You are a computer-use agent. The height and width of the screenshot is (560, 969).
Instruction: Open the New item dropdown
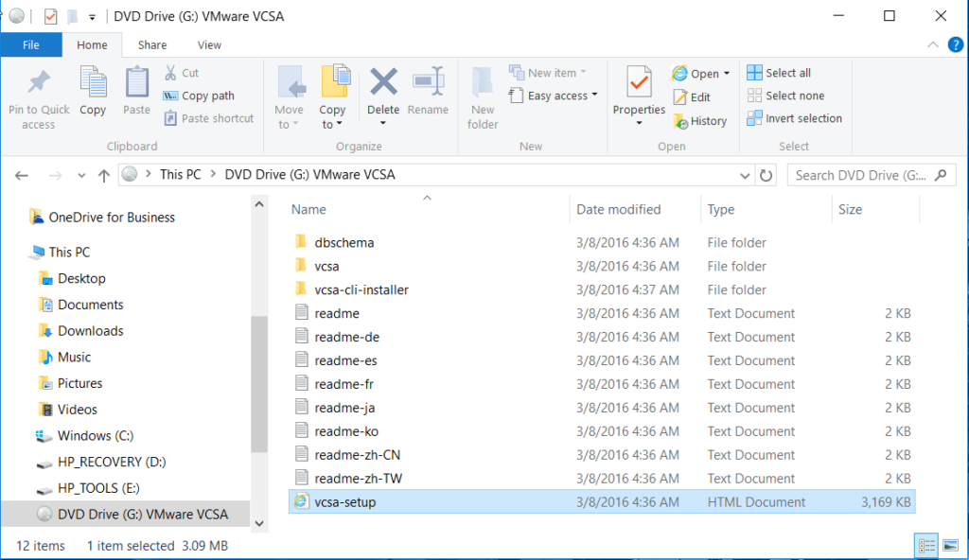click(548, 73)
